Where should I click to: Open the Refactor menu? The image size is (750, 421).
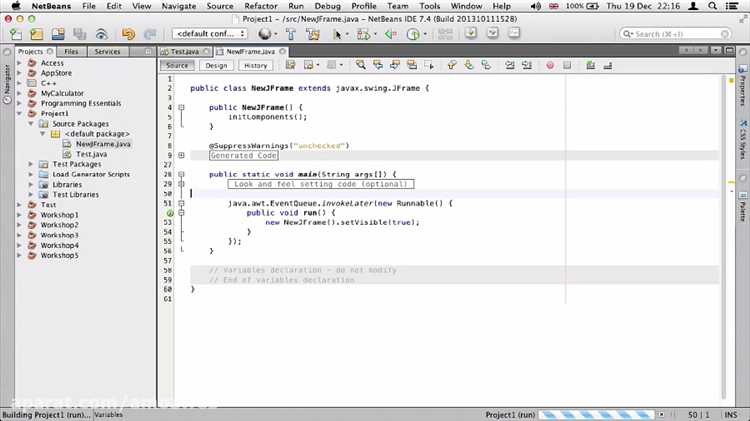[261, 6]
